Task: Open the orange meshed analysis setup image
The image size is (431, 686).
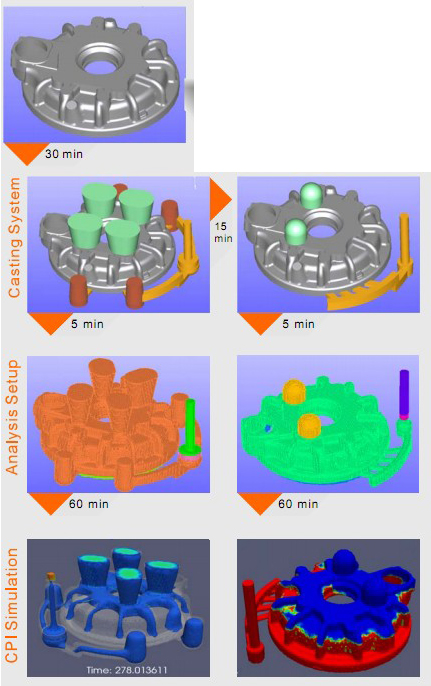Action: (118, 424)
